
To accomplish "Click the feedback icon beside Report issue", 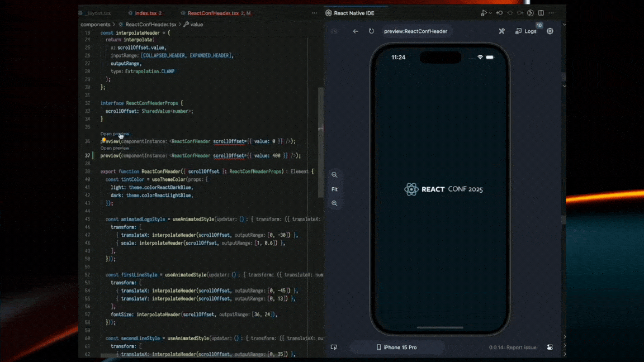I will [550, 347].
